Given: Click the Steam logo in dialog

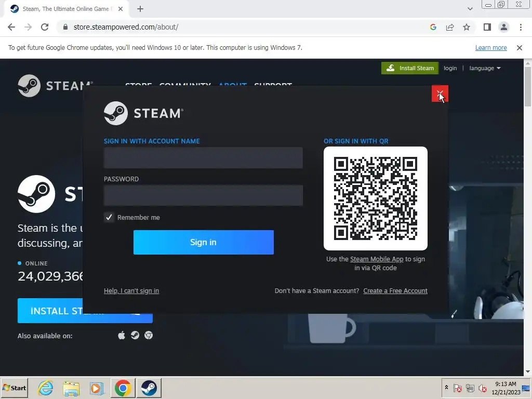Looking at the screenshot, I should point(143,113).
